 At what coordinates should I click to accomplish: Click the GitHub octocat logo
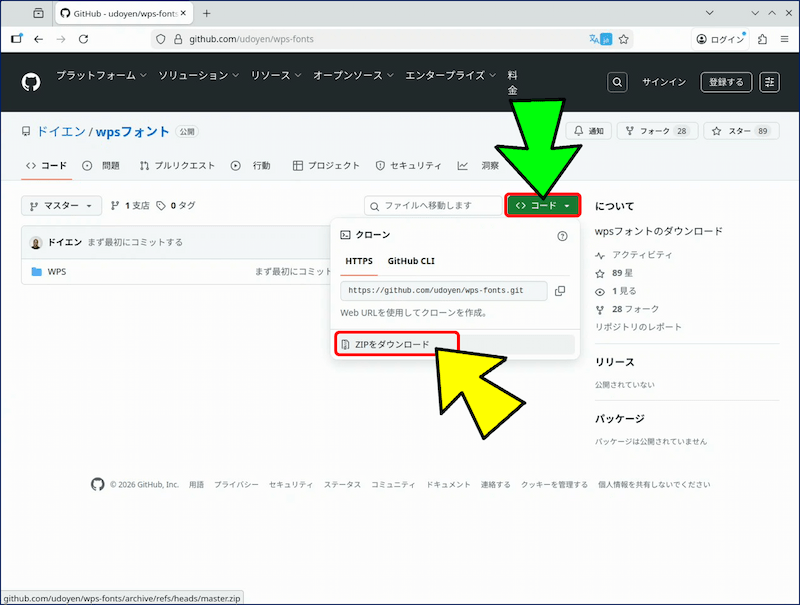(x=31, y=82)
